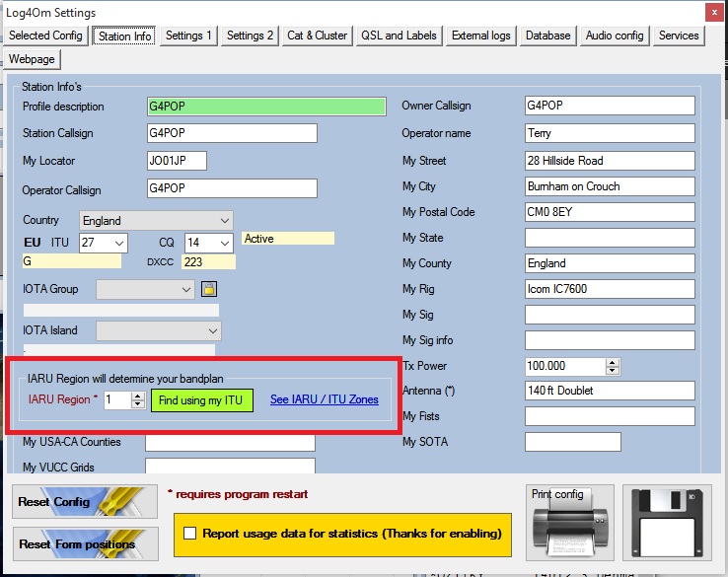Viewport: 728px width, 577px height.
Task: Click the My Rig field Icom IC7600
Action: 610,289
